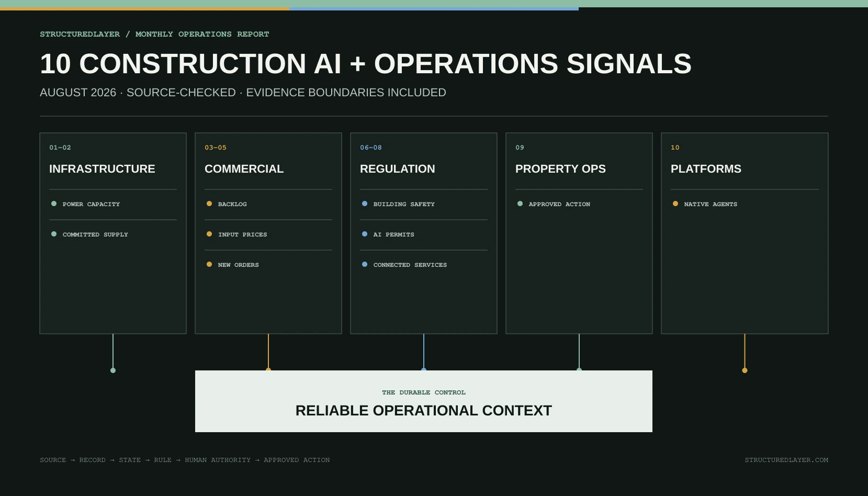Click the '10' number label on Platforms card
The width and height of the screenshot is (868, 496).
click(x=675, y=148)
